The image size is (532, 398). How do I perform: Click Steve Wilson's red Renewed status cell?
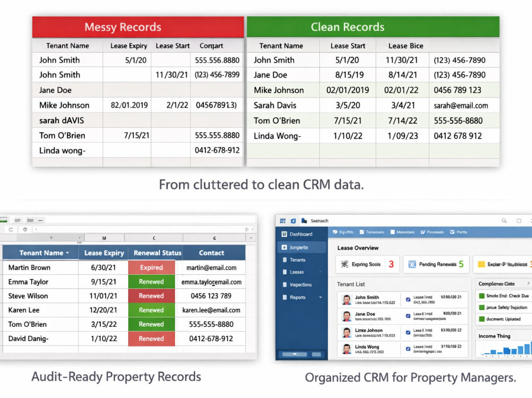pos(151,296)
